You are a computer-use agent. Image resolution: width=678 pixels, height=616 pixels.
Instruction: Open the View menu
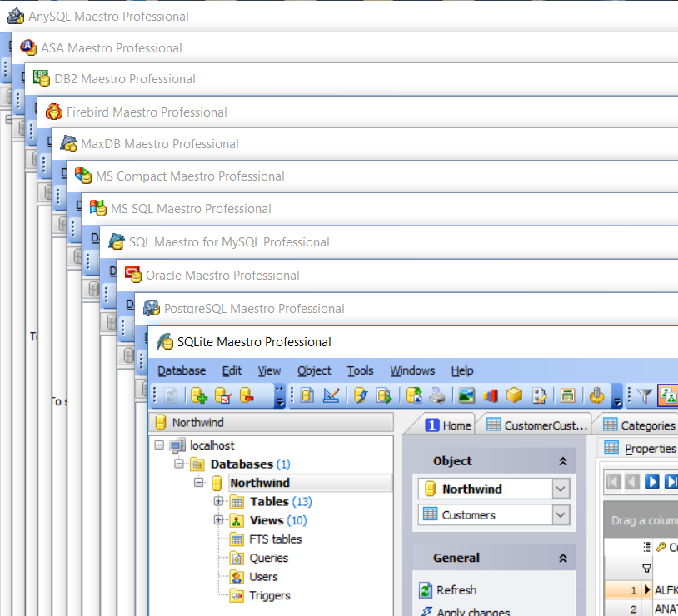pyautogui.click(x=269, y=371)
